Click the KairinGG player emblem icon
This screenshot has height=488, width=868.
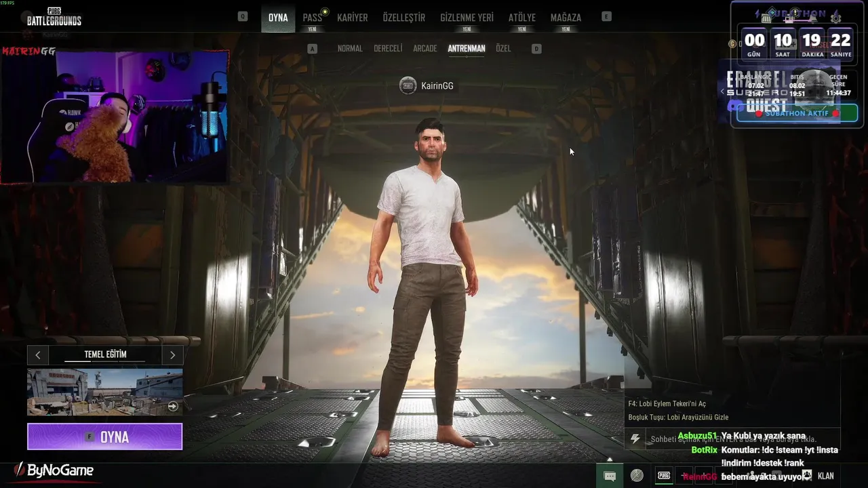click(x=408, y=85)
